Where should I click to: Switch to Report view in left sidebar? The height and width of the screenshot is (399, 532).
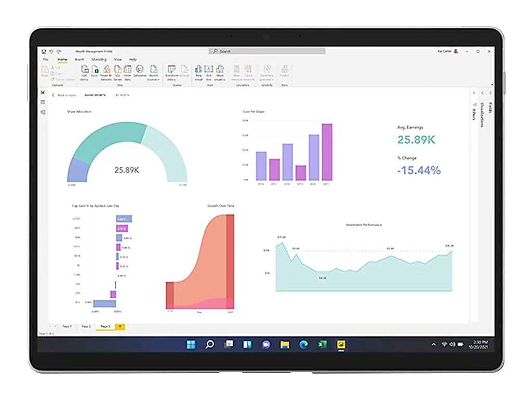(43, 92)
